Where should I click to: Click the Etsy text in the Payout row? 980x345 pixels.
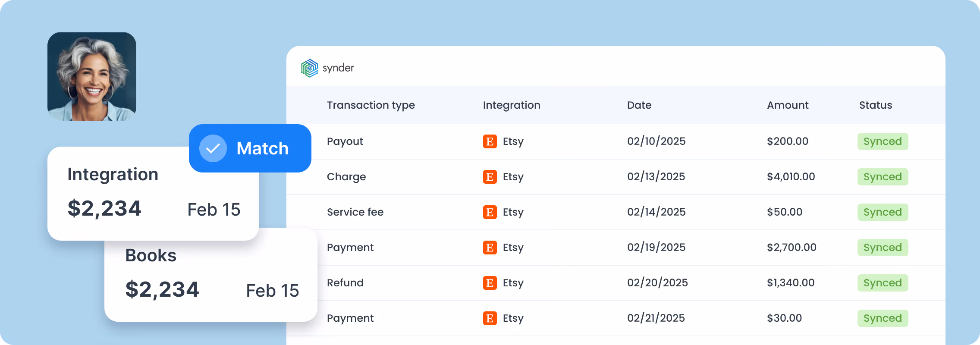(513, 142)
